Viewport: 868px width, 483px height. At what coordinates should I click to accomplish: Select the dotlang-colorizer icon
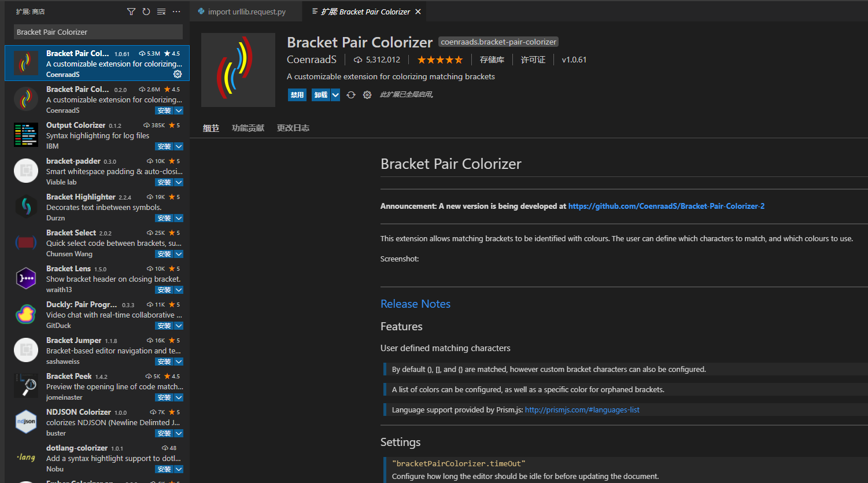tap(26, 458)
